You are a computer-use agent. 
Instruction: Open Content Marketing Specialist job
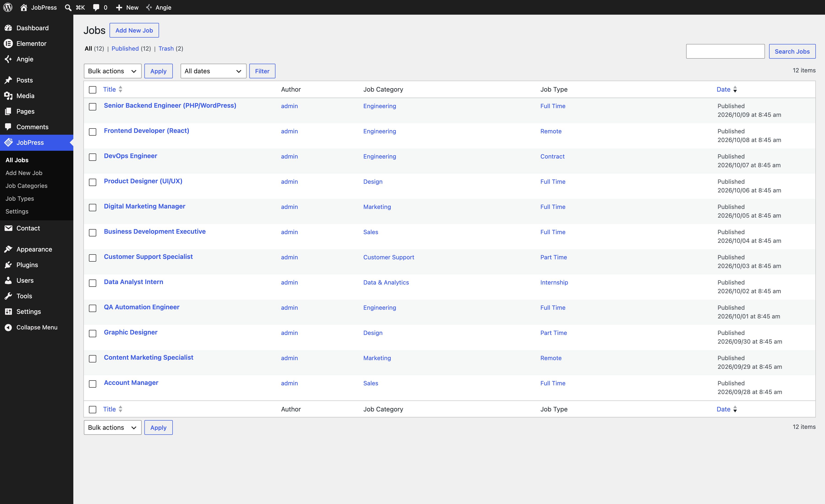click(x=148, y=357)
